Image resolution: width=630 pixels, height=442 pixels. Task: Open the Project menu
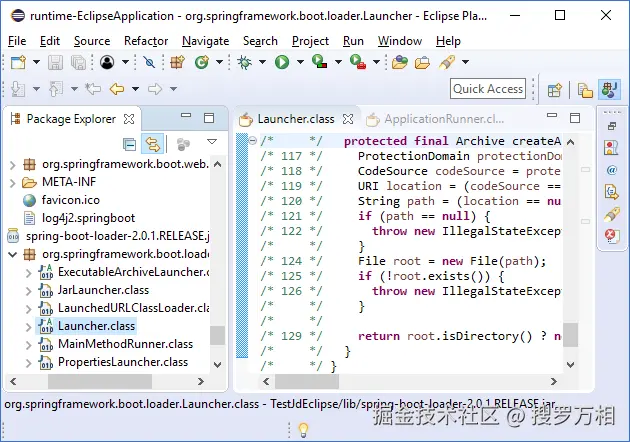310,41
